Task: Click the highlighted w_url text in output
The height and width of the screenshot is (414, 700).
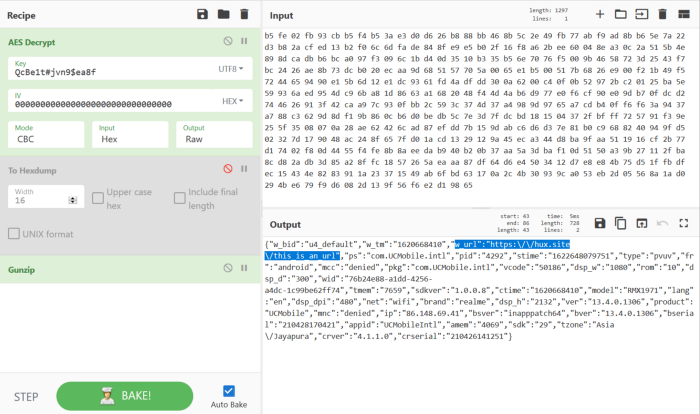Action: pyautogui.click(x=512, y=244)
